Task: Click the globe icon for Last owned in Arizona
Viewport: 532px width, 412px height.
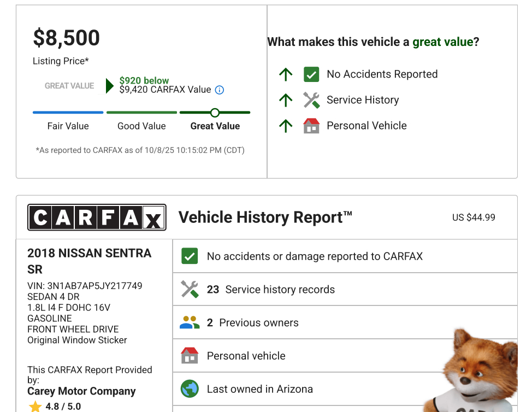Action: (190, 389)
